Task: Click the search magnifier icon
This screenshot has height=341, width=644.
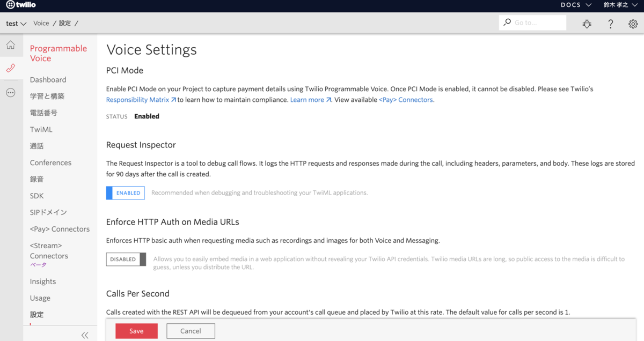Action: [x=507, y=23]
